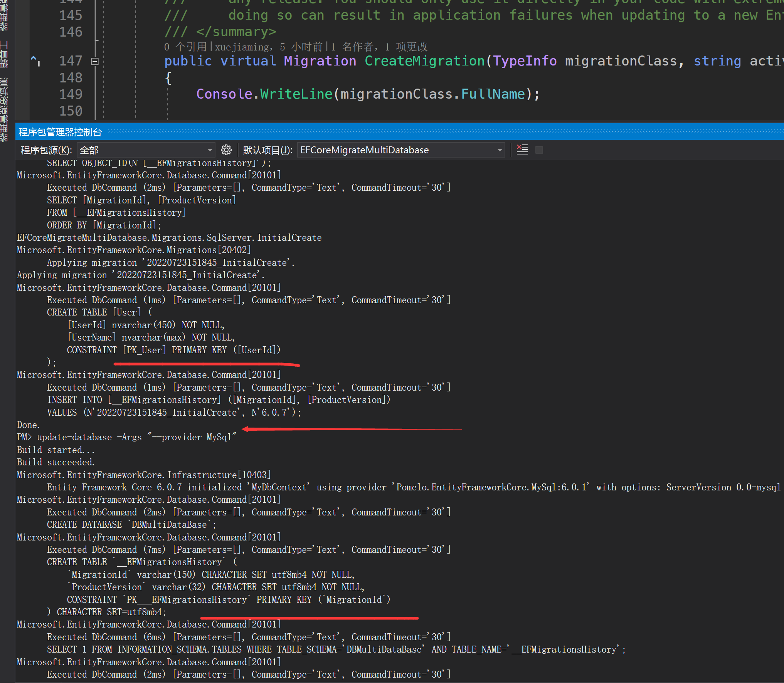Click the clear console icon
Screen dimensions: 784x683
(x=522, y=149)
